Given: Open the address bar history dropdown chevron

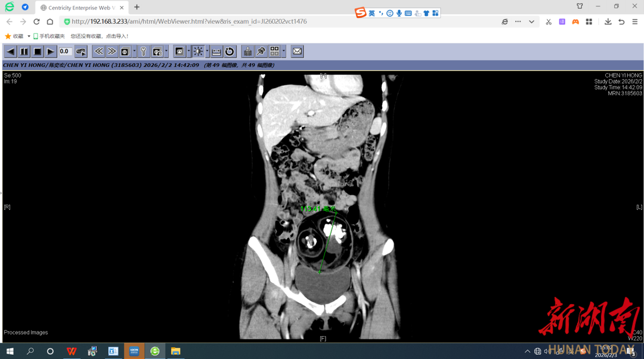Looking at the screenshot, I should 531,21.
